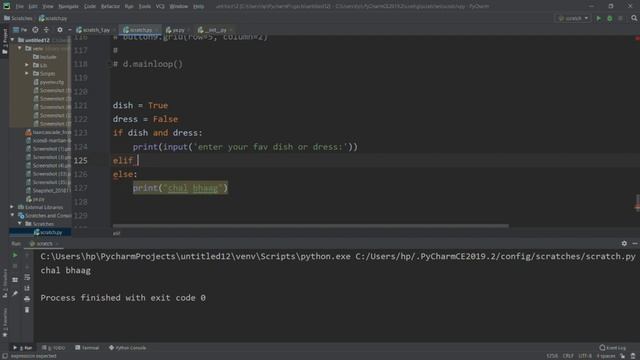
Task: Minimize Run panel with hide icon
Action: [635, 243]
